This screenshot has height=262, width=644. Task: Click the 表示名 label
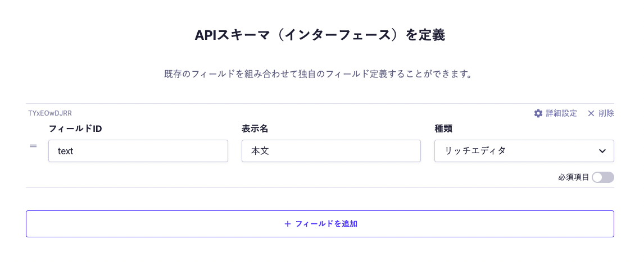coord(255,128)
